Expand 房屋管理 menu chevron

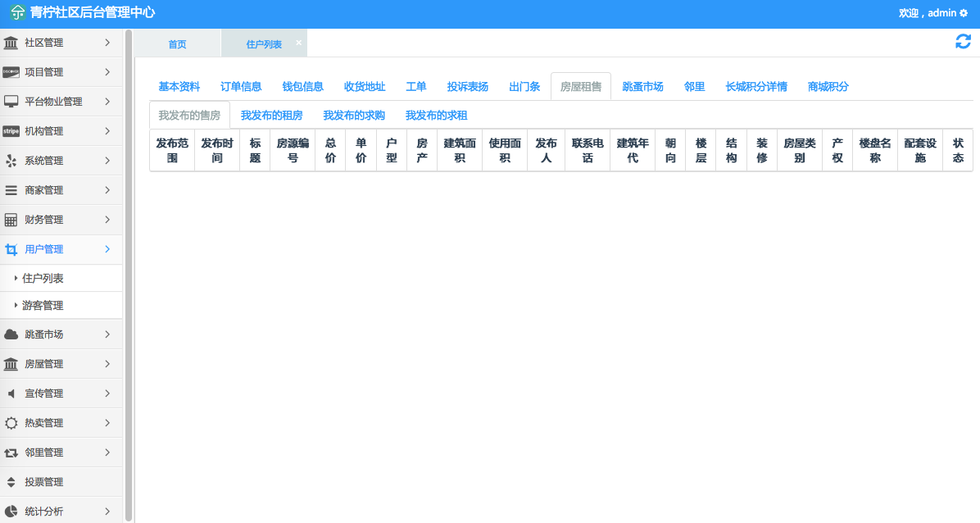click(107, 364)
